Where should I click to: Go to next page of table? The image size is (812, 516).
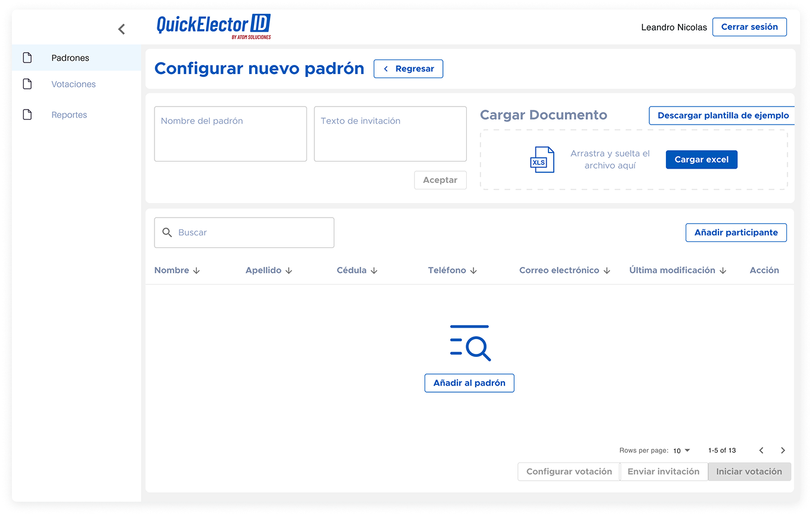(x=783, y=450)
